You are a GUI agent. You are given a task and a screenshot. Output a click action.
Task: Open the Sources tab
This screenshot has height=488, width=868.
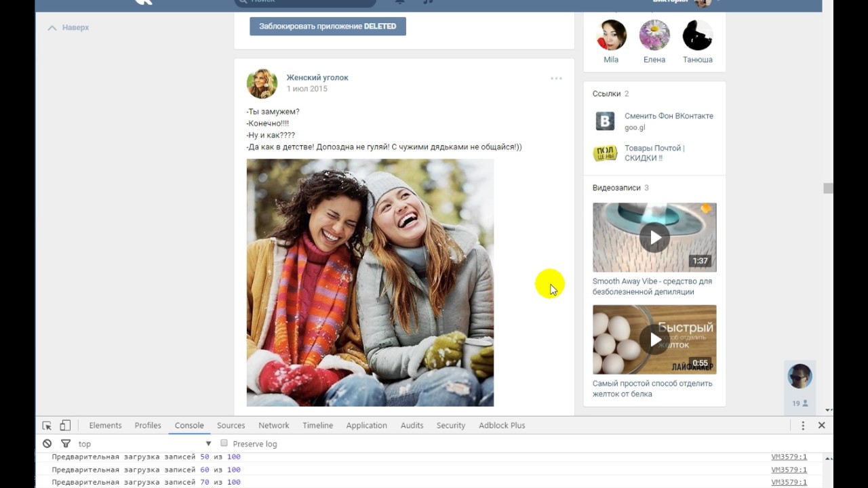231,426
